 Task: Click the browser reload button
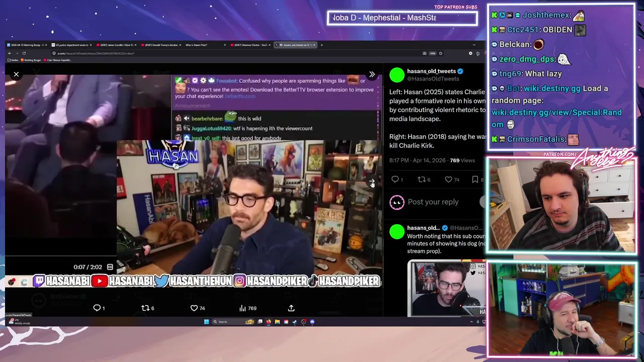[24, 53]
